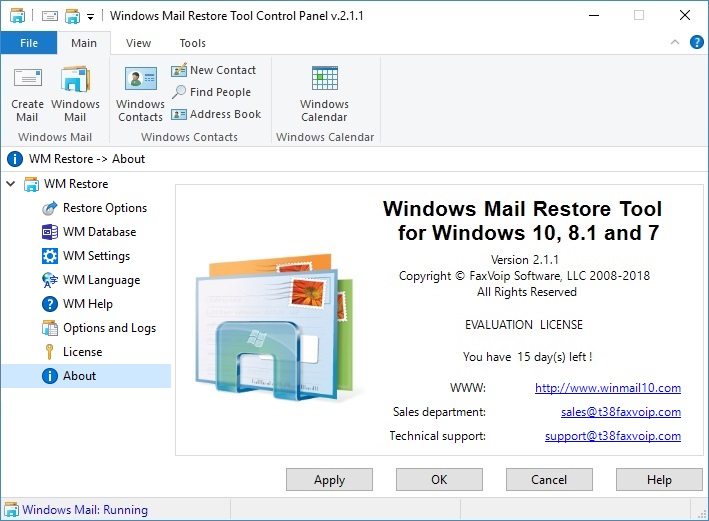Open WM Language in the tree
This screenshot has height=521, width=709.
coord(102,280)
